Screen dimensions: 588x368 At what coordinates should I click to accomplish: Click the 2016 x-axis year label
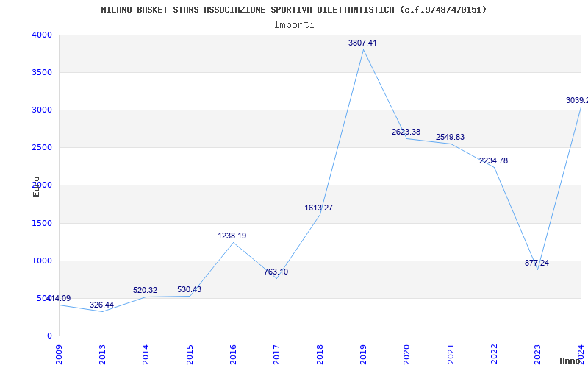(x=233, y=354)
